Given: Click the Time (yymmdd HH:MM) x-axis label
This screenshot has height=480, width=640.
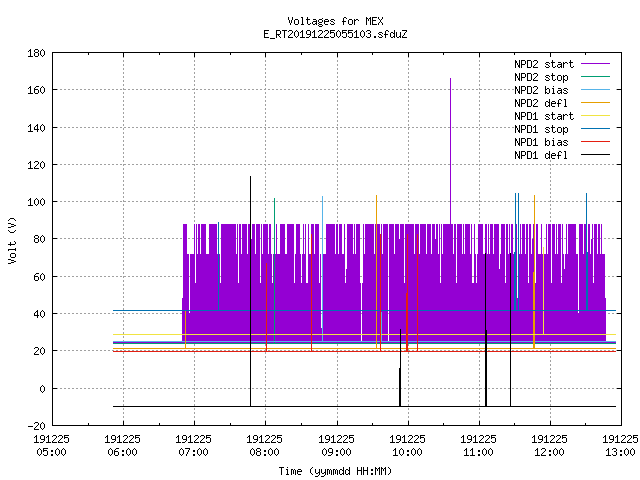Looking at the screenshot, I should pos(335,471).
